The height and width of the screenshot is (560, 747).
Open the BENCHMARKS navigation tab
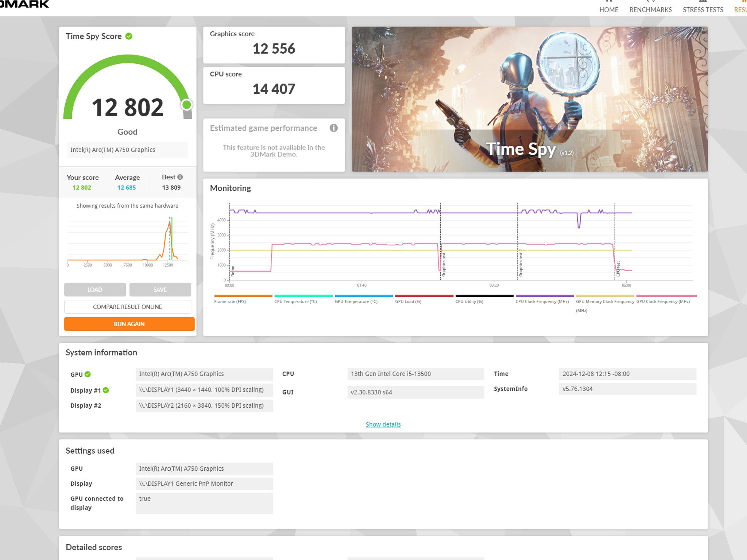point(650,10)
